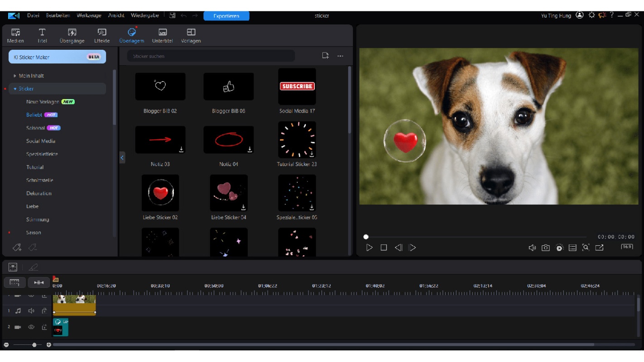Viewport: 644px width, 362px height.
Task: Open the KI Sticker Maker button
Action: [x=58, y=57]
